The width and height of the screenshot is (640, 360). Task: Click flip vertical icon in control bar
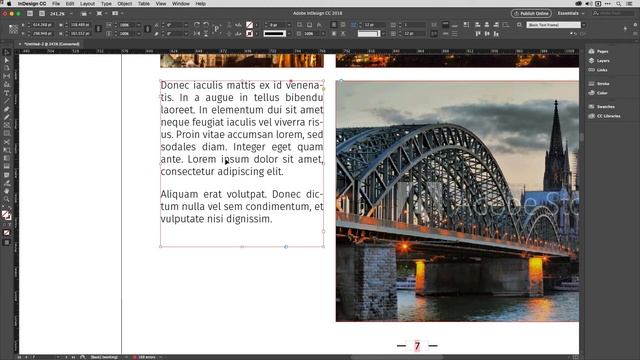coord(206,33)
